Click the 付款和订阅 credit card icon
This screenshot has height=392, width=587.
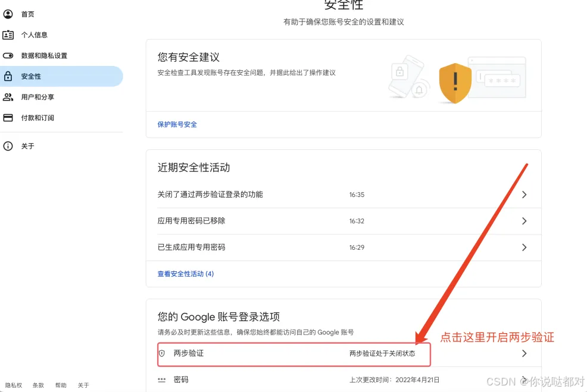pos(8,118)
